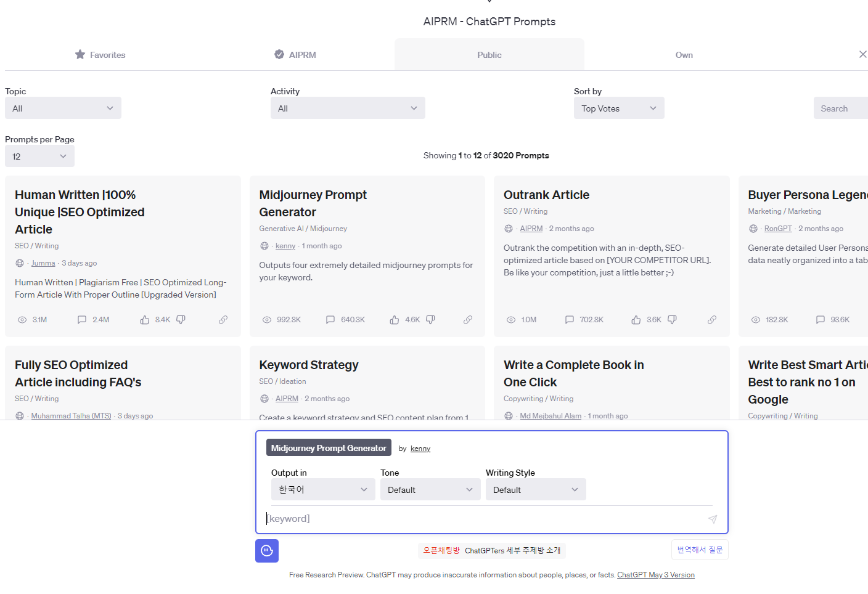This screenshot has height=594, width=868.
Task: Open the Write a Complete Book in One Click prompt
Action: [x=574, y=373]
